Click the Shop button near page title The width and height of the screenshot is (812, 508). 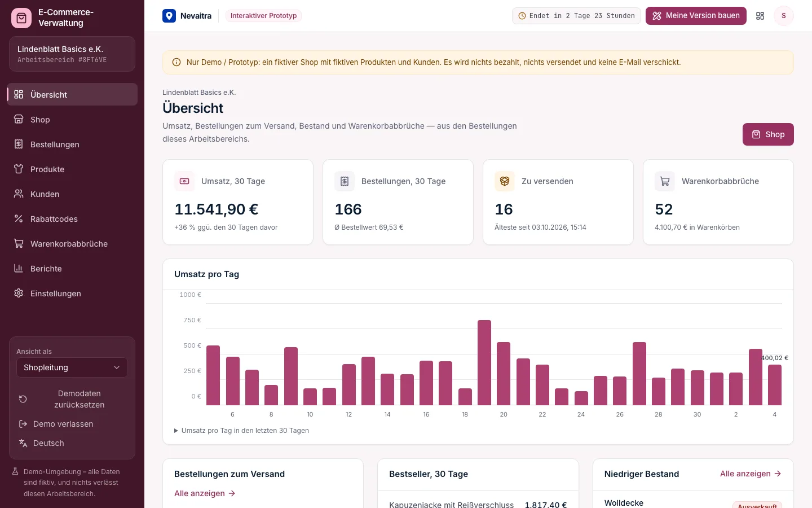click(768, 134)
